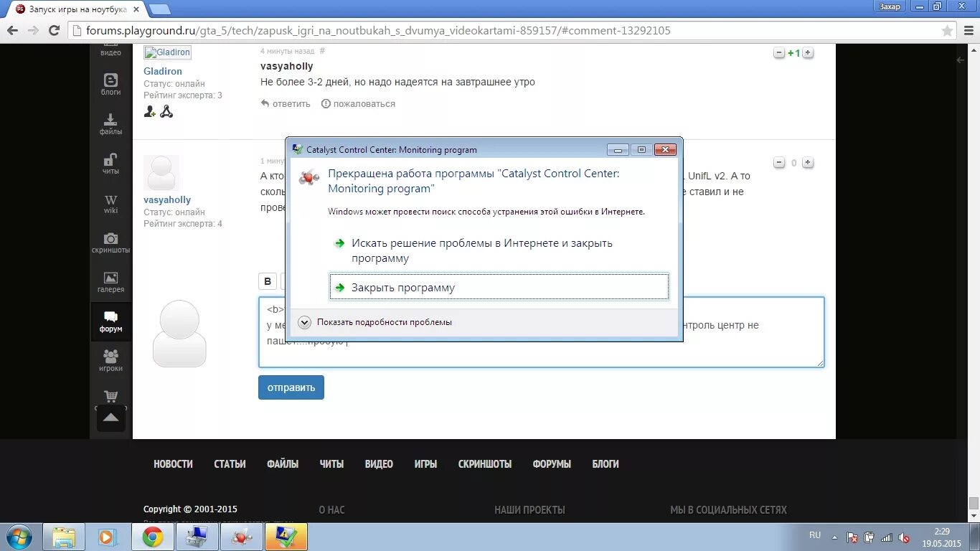Click inside the comment text area
Screen dimensions: 980x551
click(541, 332)
